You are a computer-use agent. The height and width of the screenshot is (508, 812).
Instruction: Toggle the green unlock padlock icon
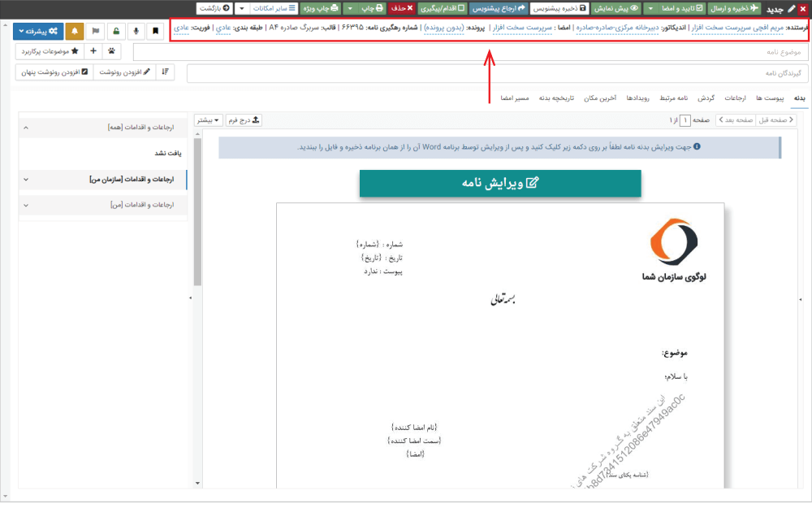116,31
